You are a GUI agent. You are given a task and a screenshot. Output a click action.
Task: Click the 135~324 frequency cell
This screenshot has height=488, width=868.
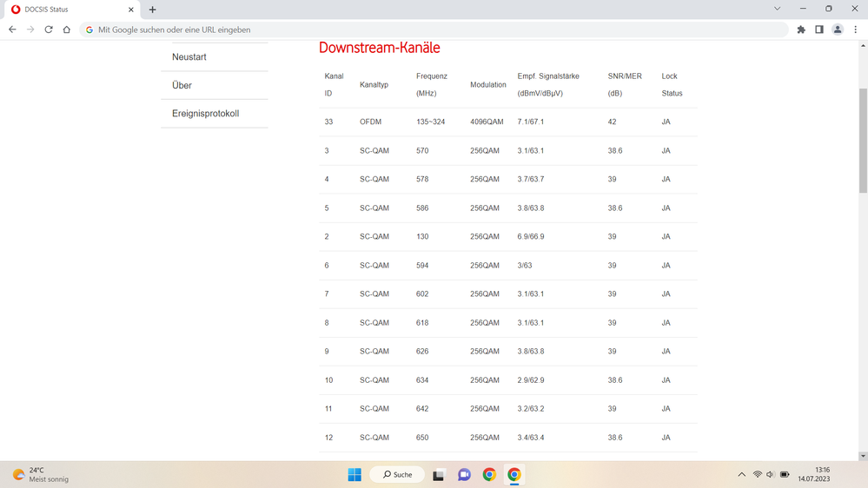point(431,122)
